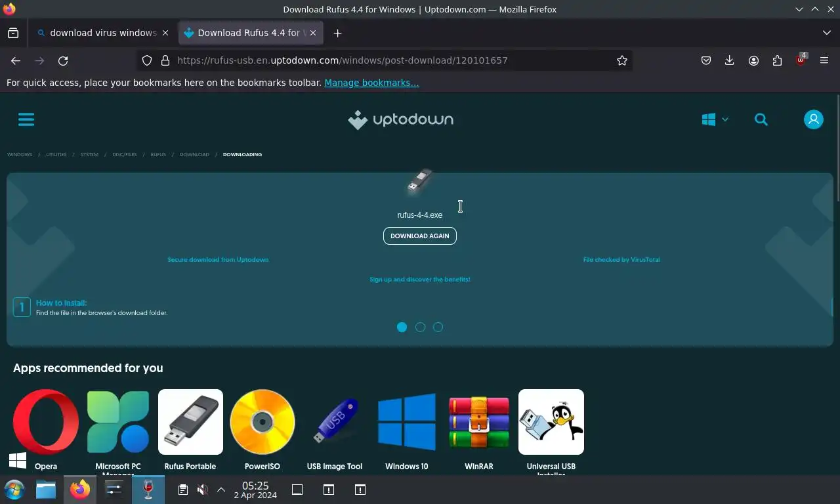Open the file manager in taskbar
The image size is (840, 504).
click(46, 490)
